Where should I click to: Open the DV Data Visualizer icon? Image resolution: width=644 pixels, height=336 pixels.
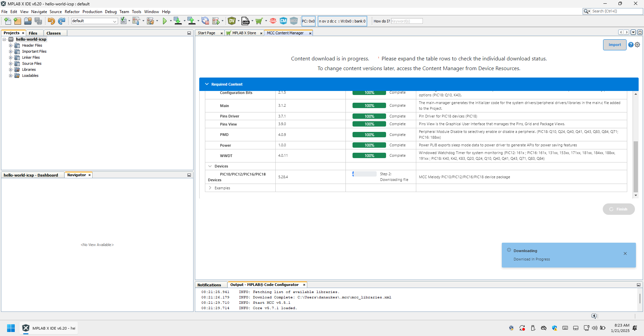[x=232, y=21]
